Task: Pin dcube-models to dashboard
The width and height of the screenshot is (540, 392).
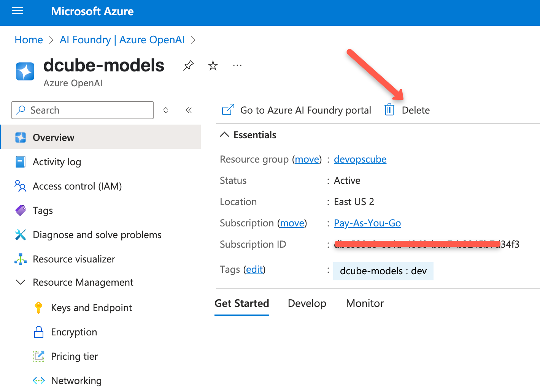Action: tap(188, 66)
